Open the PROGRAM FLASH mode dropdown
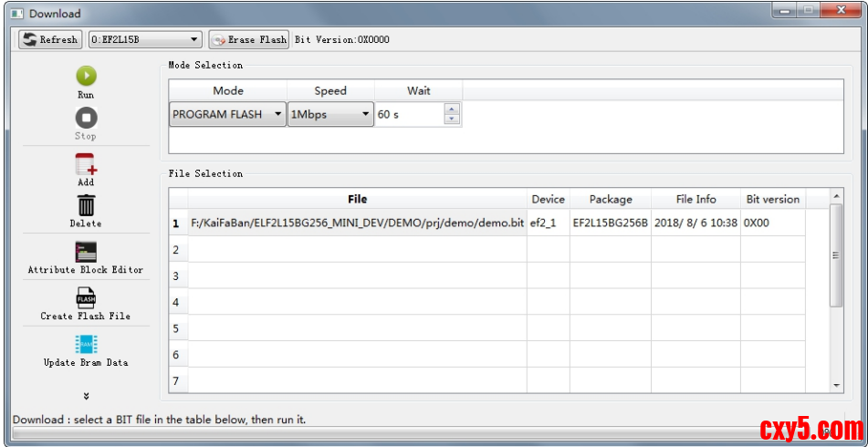Image resolution: width=868 pixels, height=447 pixels. point(227,115)
